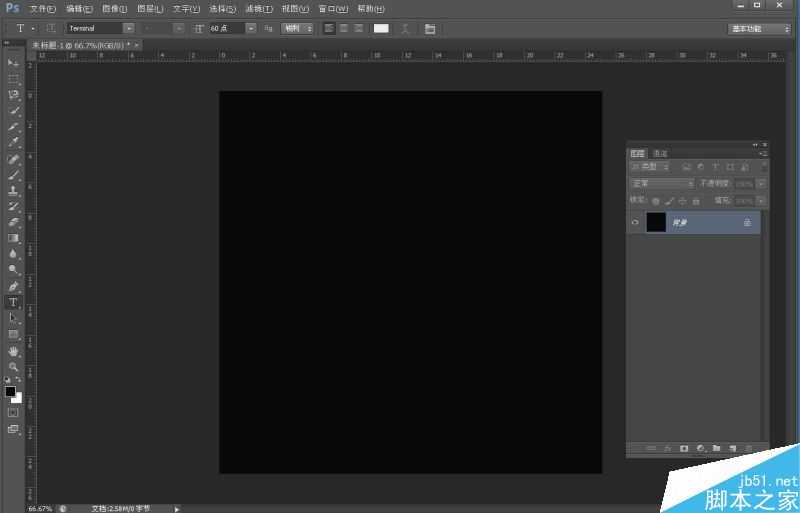
Task: Select the Hand tool
Action: (14, 351)
